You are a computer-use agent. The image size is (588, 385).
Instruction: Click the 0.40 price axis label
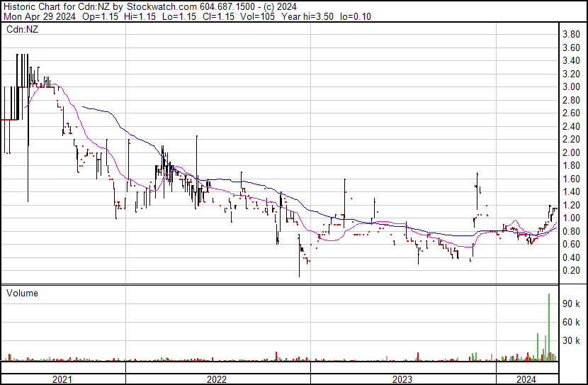571,257
